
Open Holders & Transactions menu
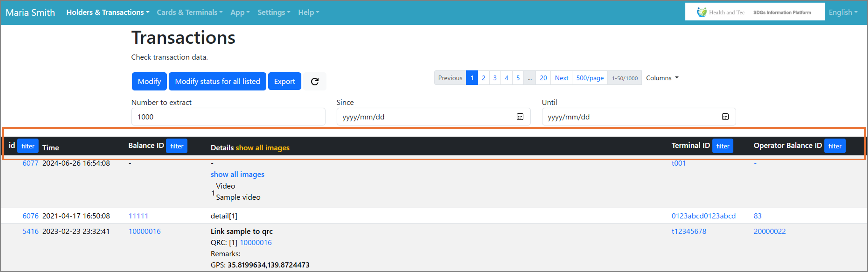click(108, 12)
